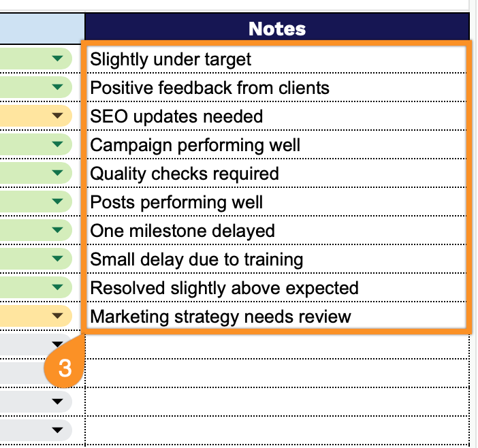
Task: Select the empty Notes cell below "Marketing strategy needs review"
Action: (x=276, y=345)
